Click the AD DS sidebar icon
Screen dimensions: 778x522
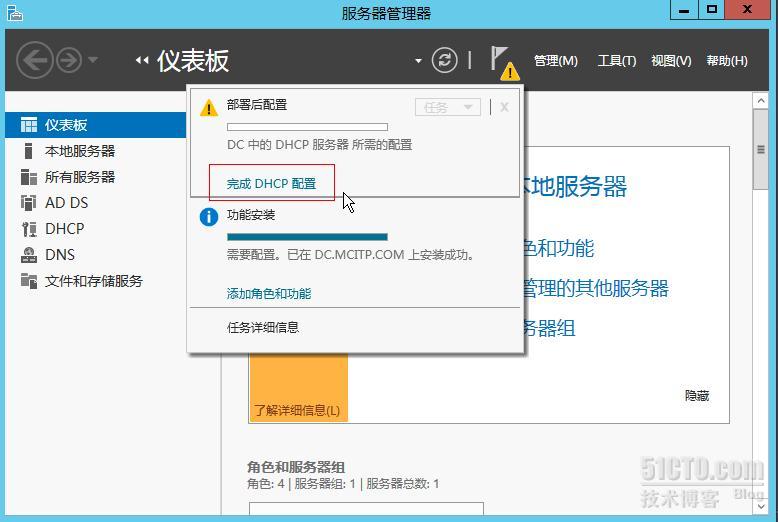29,202
